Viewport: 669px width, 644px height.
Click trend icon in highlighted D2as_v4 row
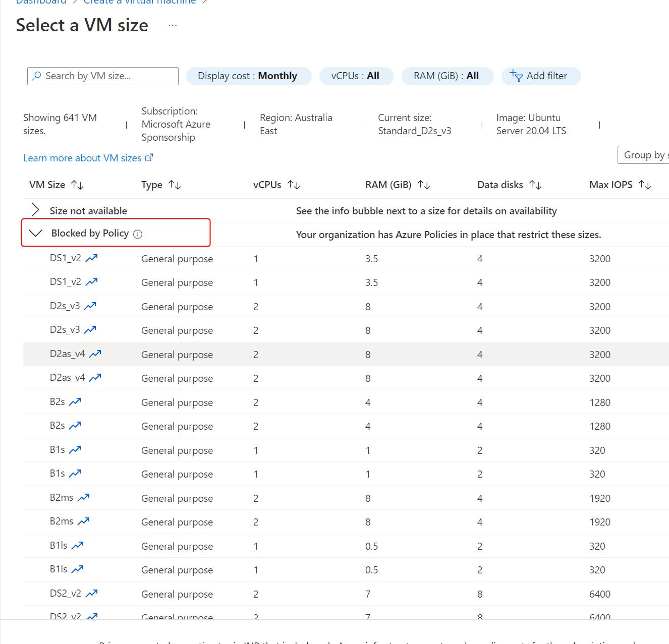point(95,354)
